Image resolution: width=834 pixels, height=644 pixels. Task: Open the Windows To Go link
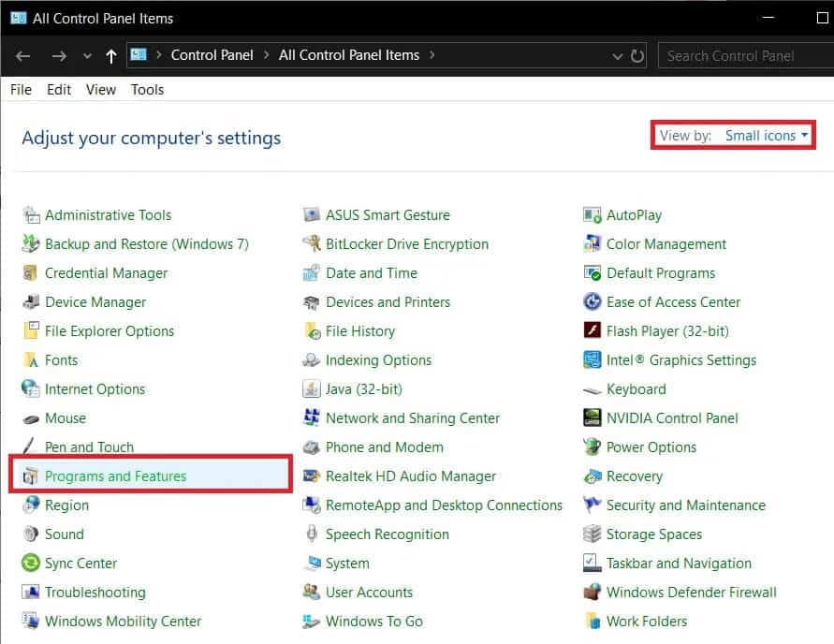click(374, 622)
